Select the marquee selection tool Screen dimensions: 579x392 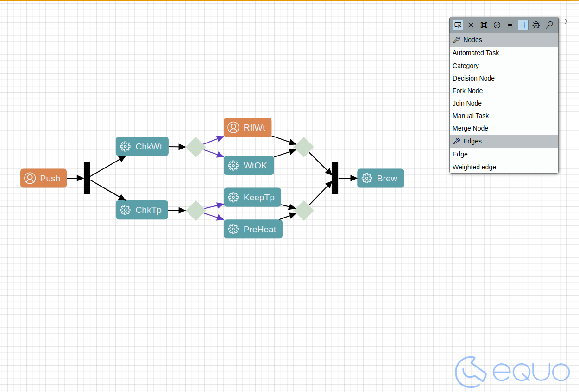[x=458, y=25]
